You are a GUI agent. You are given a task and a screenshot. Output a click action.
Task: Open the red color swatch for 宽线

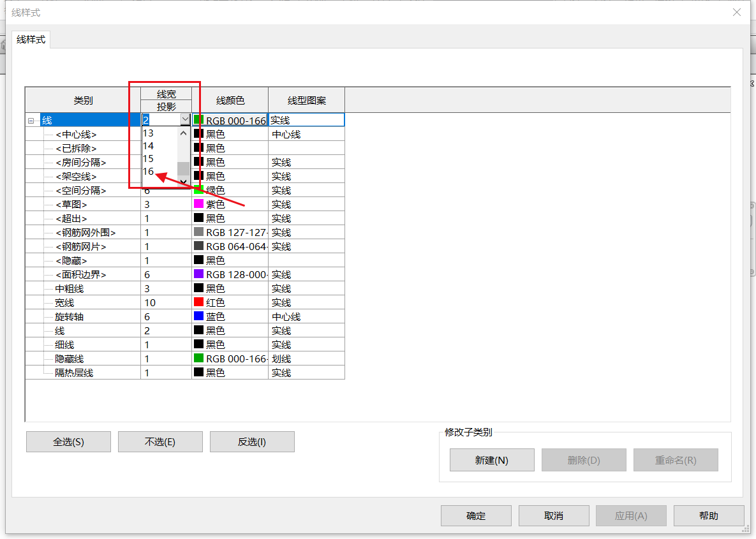pyautogui.click(x=198, y=302)
